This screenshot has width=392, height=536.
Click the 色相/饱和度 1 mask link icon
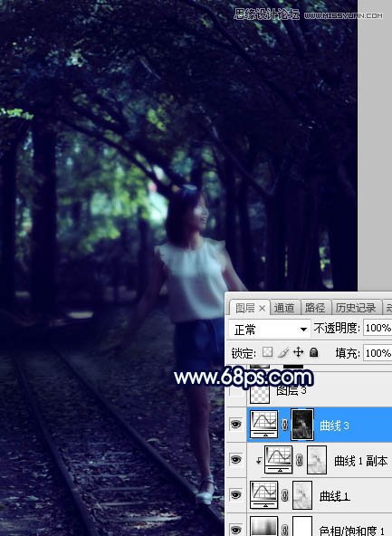coord(284,531)
